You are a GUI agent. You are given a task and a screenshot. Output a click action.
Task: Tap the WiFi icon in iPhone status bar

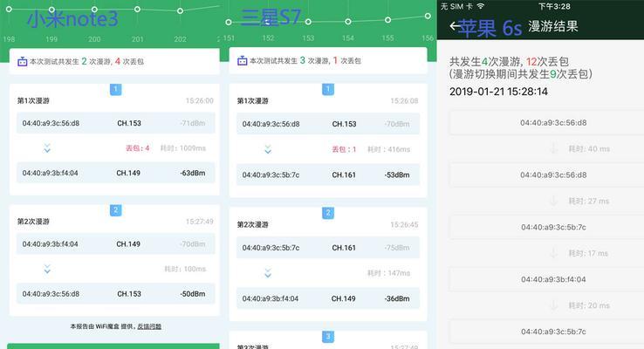coord(480,6)
